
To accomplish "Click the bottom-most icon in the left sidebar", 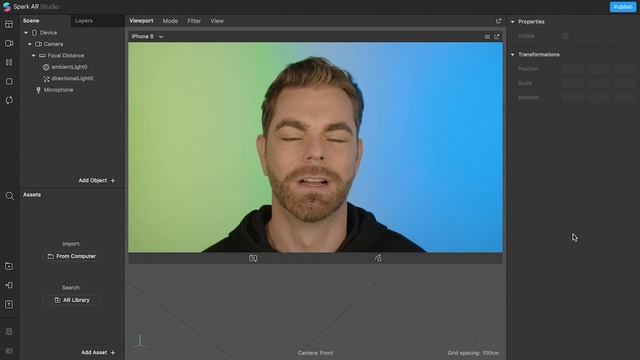I will point(9,351).
